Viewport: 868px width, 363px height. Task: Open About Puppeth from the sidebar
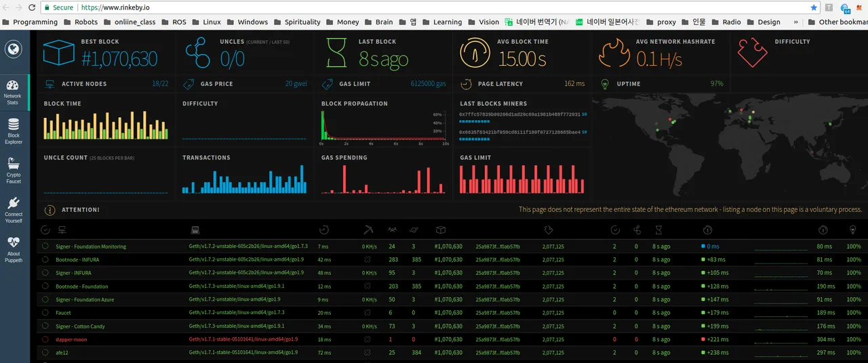tap(14, 249)
